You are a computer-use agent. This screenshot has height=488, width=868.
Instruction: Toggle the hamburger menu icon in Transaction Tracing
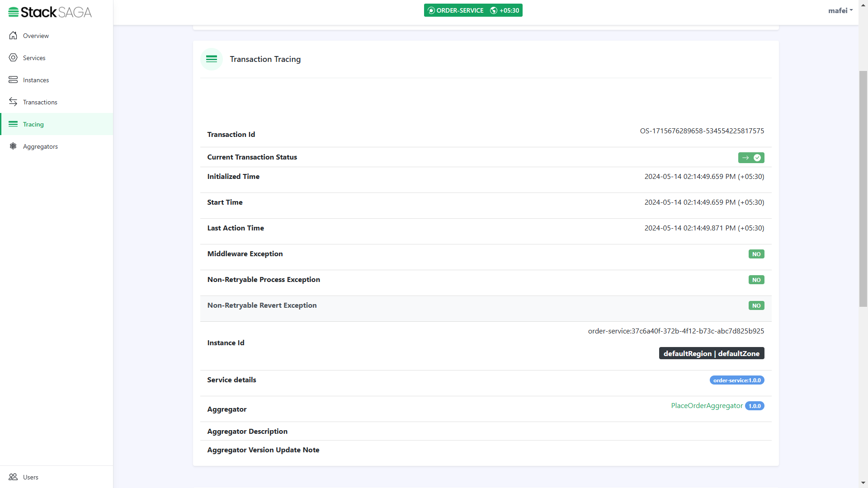pyautogui.click(x=211, y=59)
